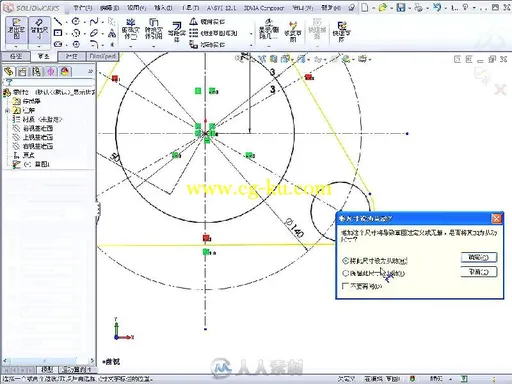Click the Print icon in title bar
This screenshot has height=384, width=512.
(418, 7)
